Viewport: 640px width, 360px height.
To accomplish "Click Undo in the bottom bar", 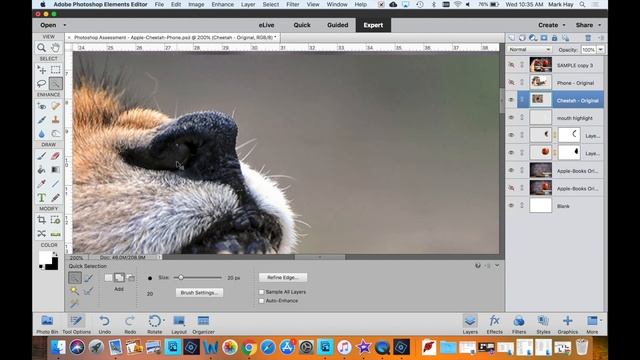I will (104, 324).
